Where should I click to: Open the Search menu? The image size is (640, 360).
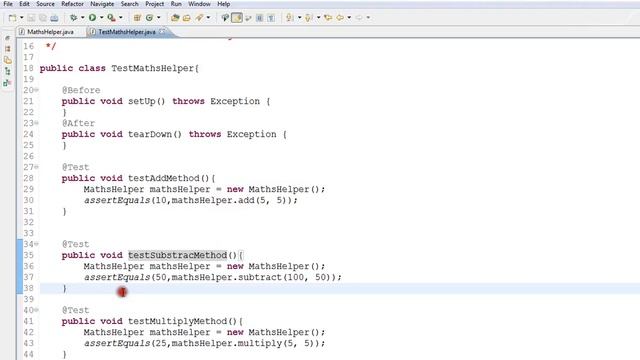click(x=129, y=4)
